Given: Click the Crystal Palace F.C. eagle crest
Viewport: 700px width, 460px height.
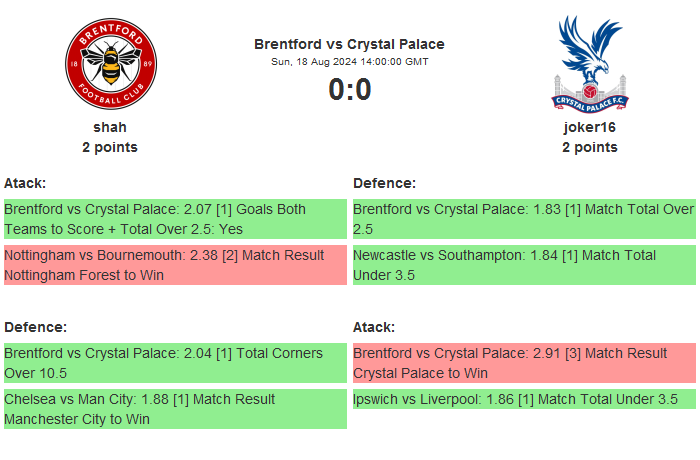Looking at the screenshot, I should click(589, 63).
